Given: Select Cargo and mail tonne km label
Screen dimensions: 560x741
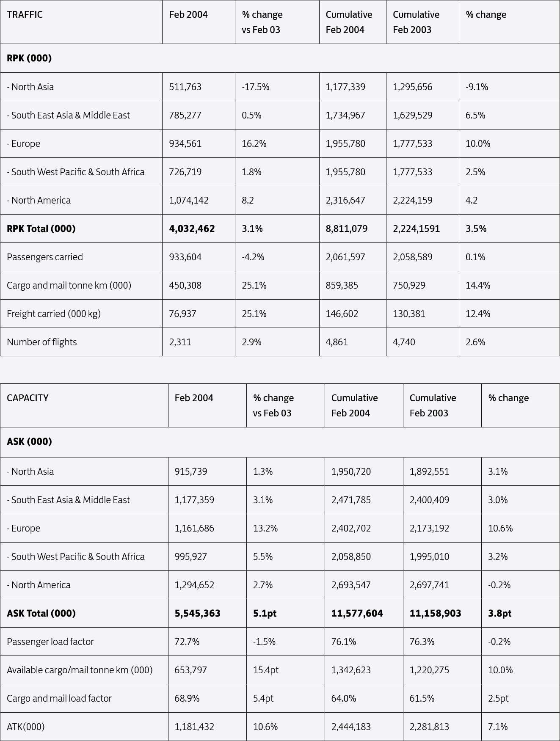Looking at the screenshot, I should pos(69,286).
